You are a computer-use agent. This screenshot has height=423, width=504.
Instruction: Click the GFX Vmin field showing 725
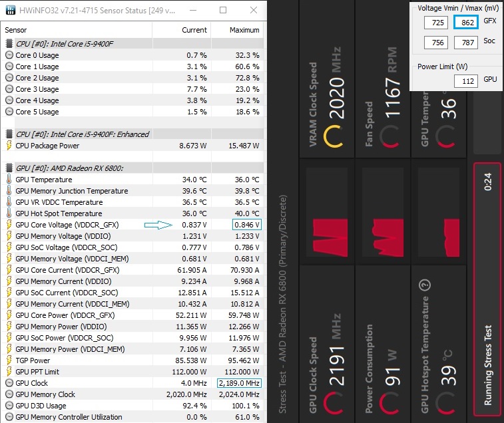436,23
